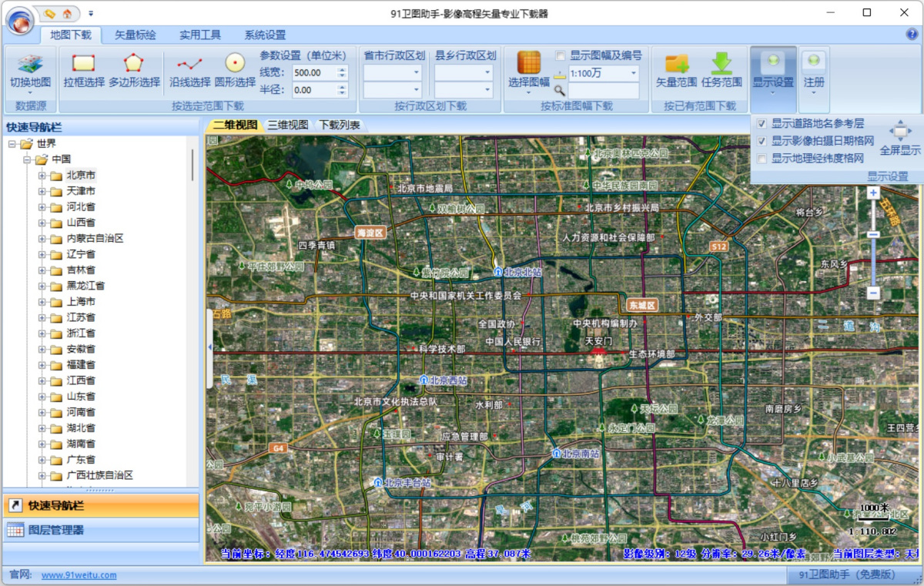The width and height of the screenshot is (924, 586).
Task: Select the 拉框选择 rectangle selection tool
Action: (x=83, y=65)
